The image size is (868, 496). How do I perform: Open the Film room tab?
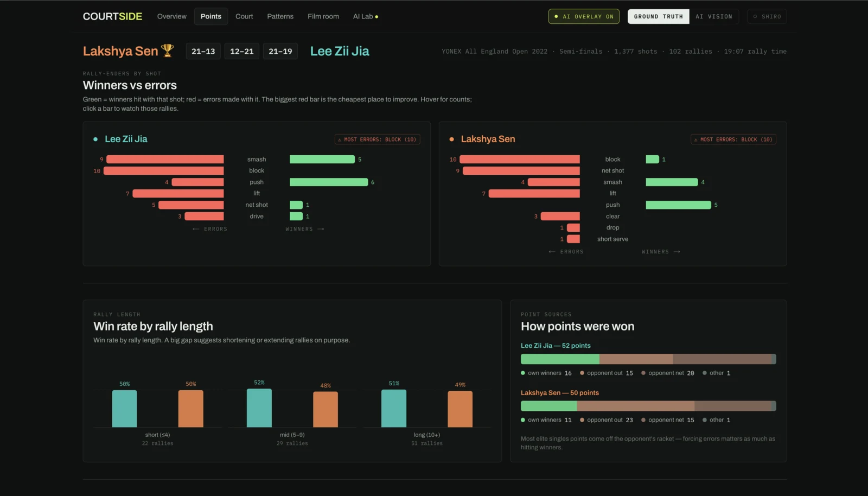(323, 16)
